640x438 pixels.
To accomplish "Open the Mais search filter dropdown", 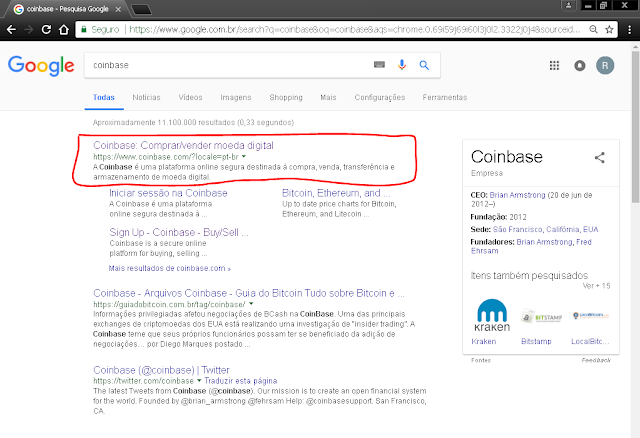I will (x=328, y=97).
